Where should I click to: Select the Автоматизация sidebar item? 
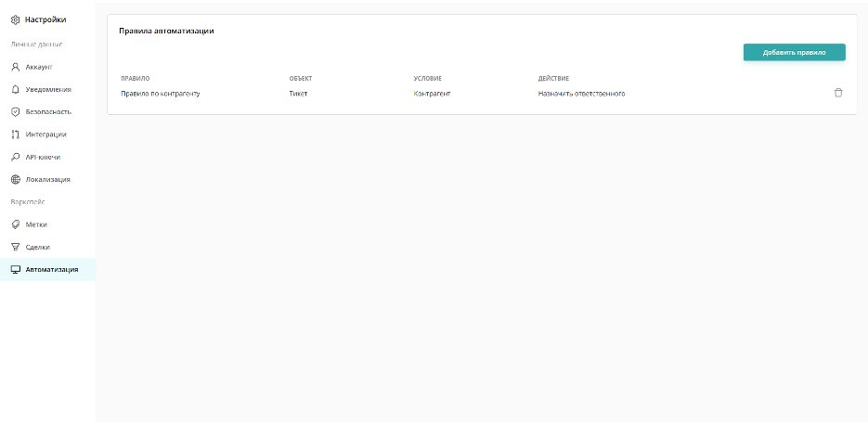point(47,270)
